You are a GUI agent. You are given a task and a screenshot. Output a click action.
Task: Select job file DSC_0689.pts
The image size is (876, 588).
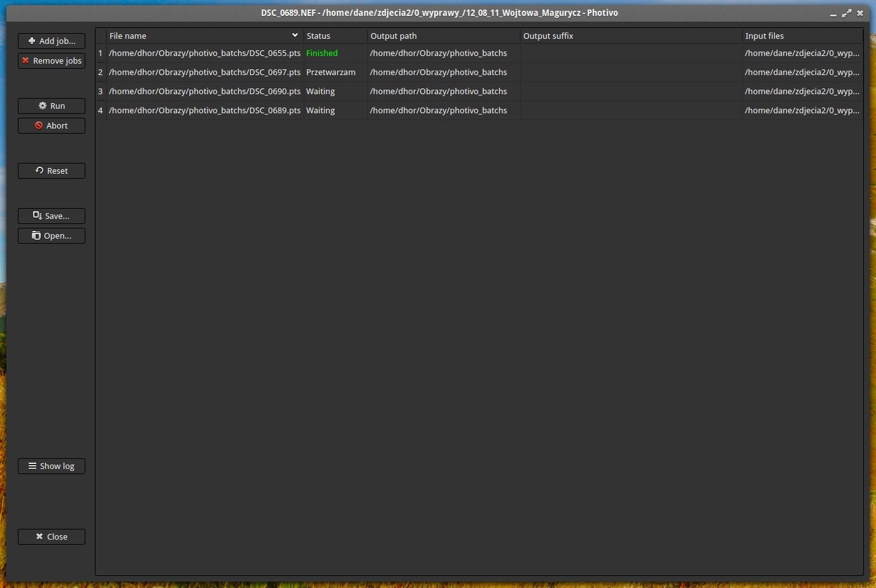point(204,111)
